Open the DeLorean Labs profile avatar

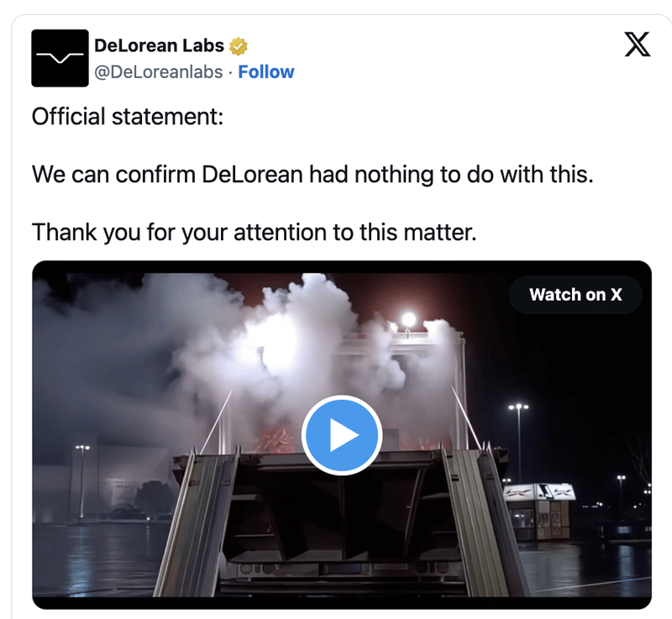pos(60,58)
